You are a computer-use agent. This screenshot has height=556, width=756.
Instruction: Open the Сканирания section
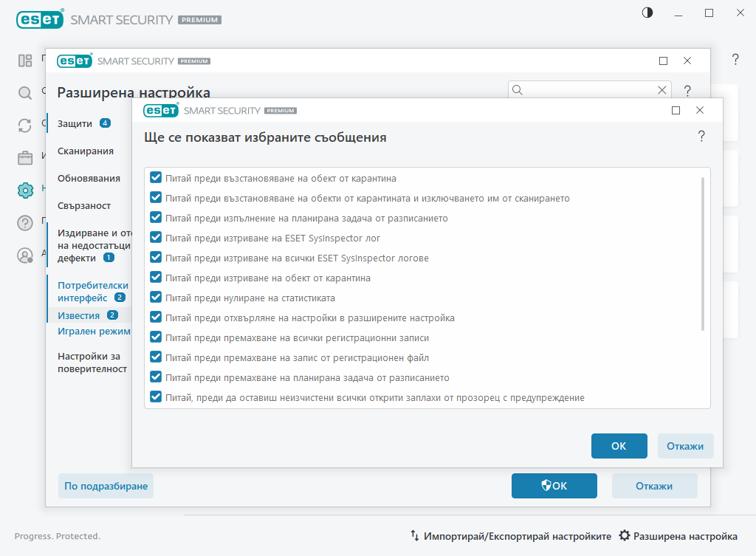pos(86,151)
